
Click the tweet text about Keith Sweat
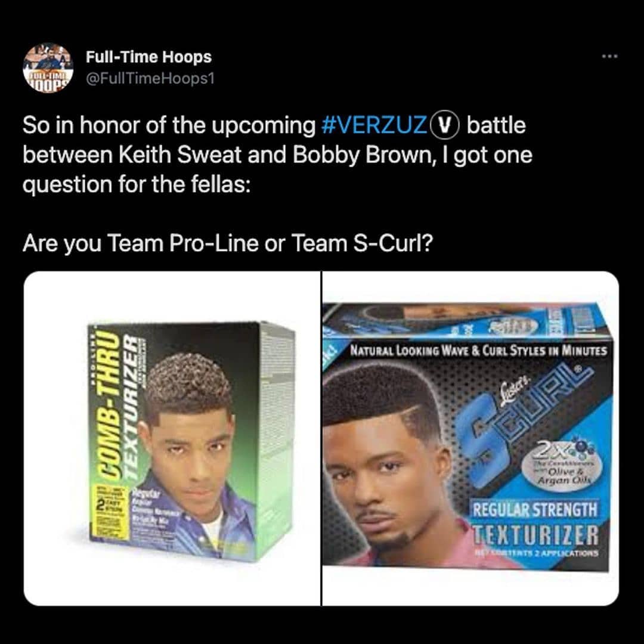(278, 155)
